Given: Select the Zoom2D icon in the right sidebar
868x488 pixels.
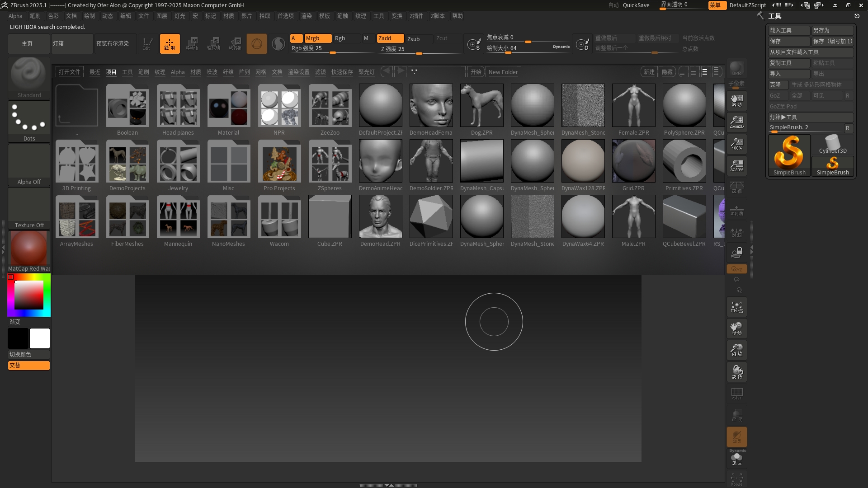Looking at the screenshot, I should click(x=736, y=122).
